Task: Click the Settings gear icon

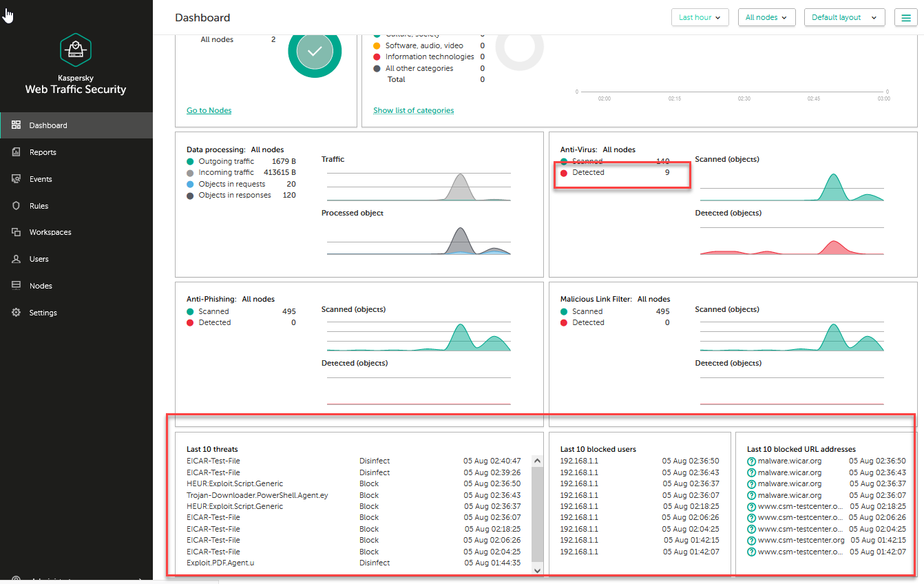Action: coord(16,313)
